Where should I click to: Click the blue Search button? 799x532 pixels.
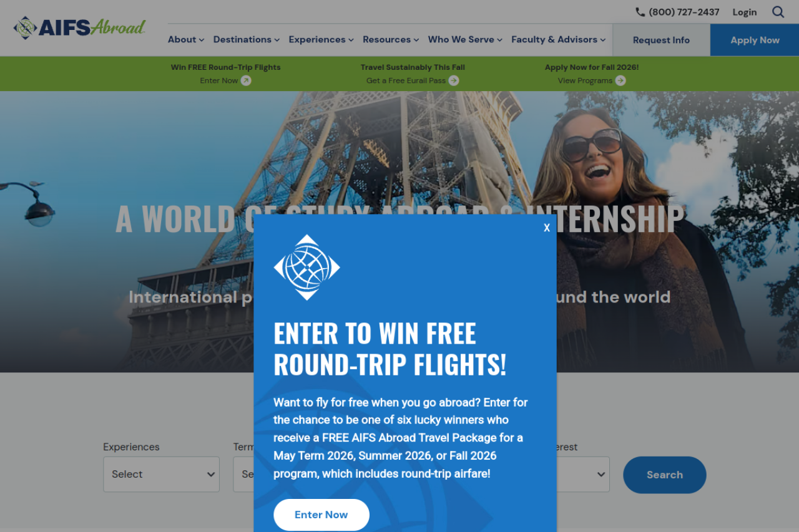coord(665,475)
